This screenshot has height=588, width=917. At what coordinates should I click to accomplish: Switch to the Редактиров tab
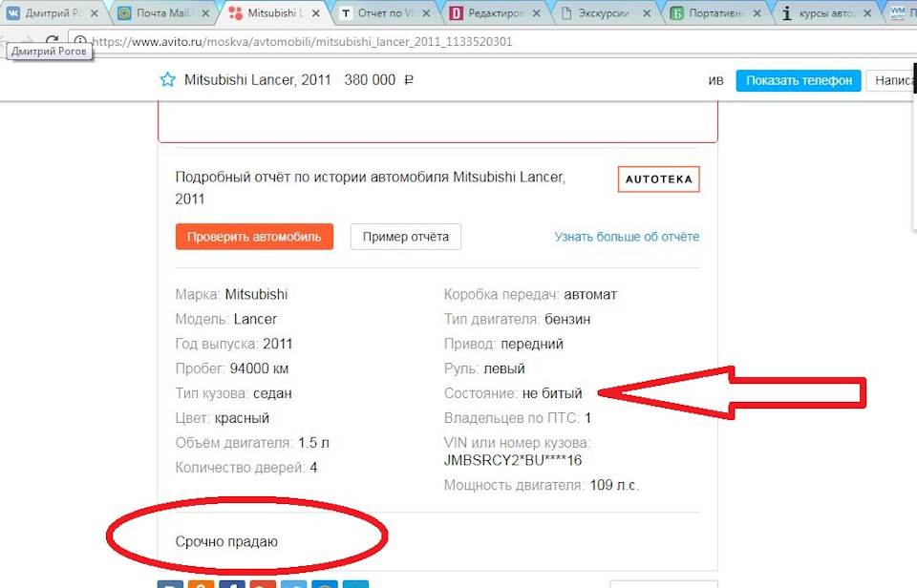496,12
